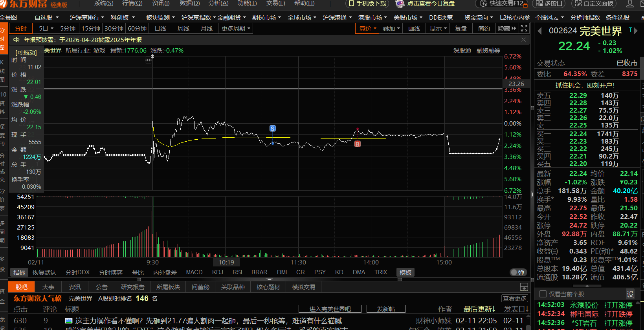644x330 pixels.
Task: Click the B buy marker on chart
Action: tap(357, 144)
